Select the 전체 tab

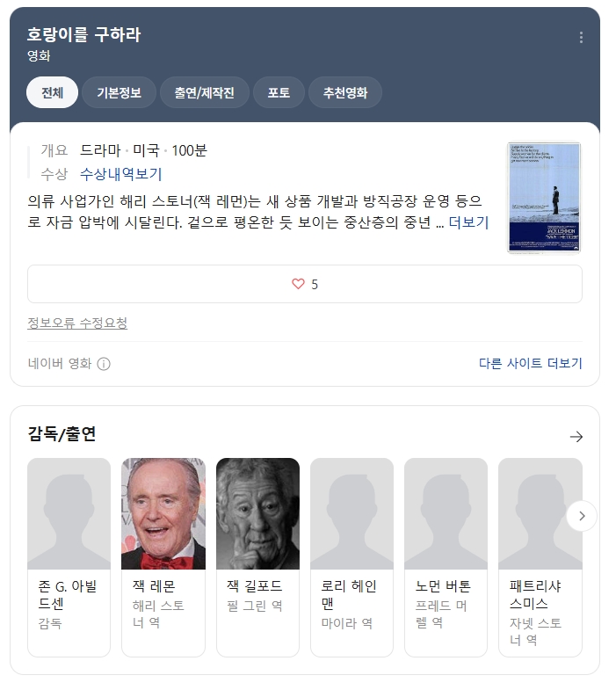52,92
